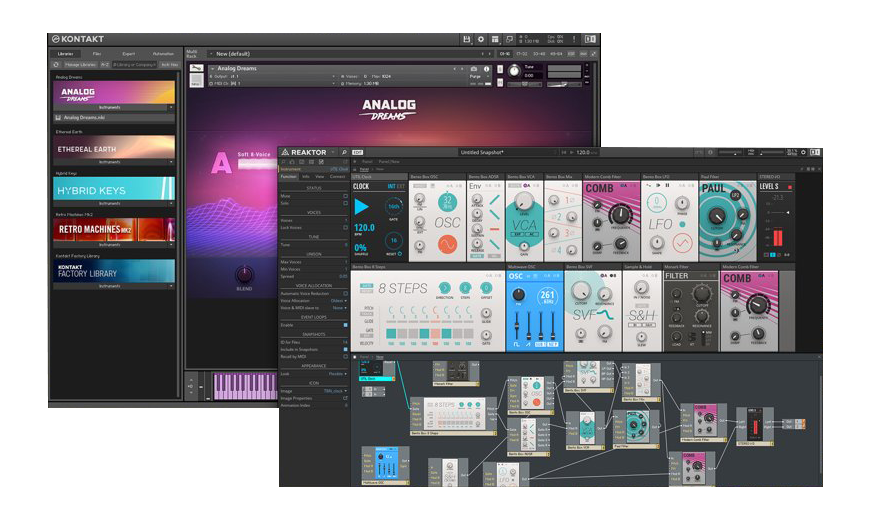The width and height of the screenshot is (870, 520).
Task: Click Kontakt library refresh icon
Action: click(56, 65)
